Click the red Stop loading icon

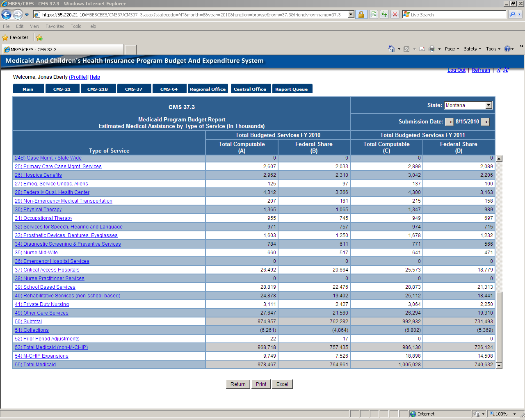tap(395, 15)
